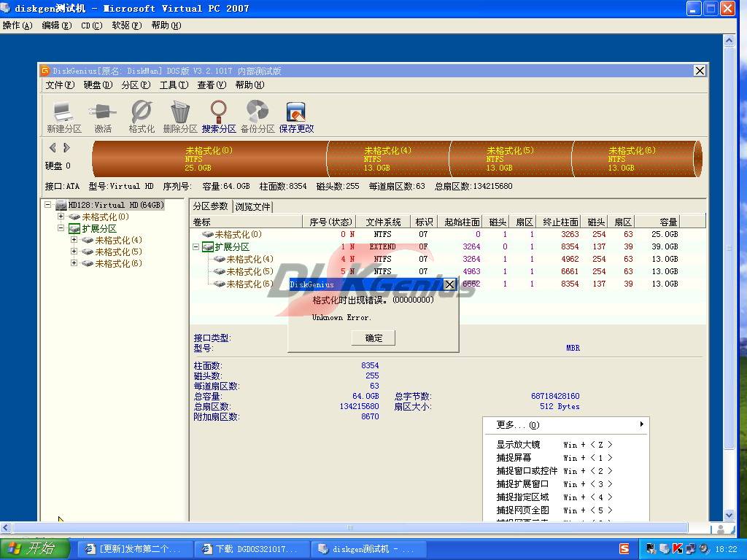Switch to taskbar item 下载 DGDOS321017
Screen dimensions: 747x560
[x=252, y=549]
